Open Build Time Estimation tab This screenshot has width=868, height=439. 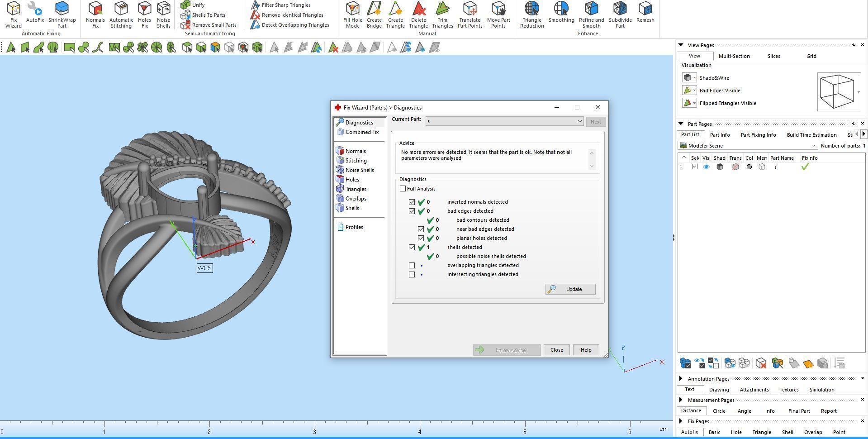coord(811,135)
